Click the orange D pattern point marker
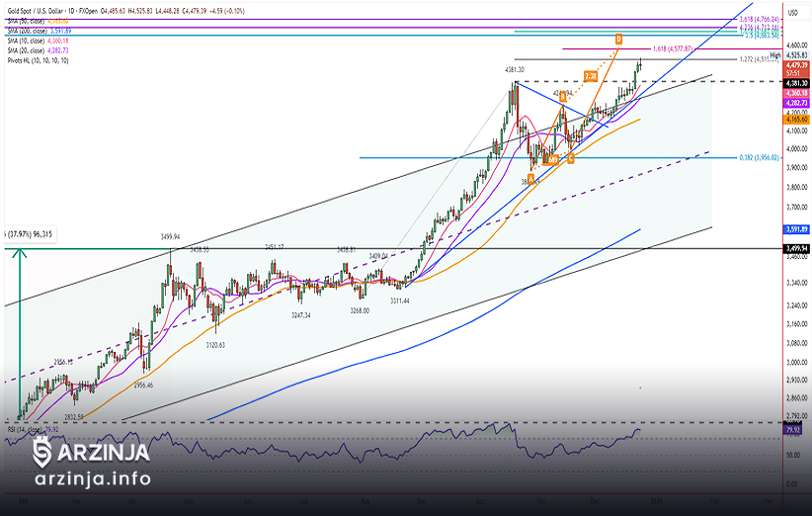The width and height of the screenshot is (812, 516). pyautogui.click(x=618, y=39)
